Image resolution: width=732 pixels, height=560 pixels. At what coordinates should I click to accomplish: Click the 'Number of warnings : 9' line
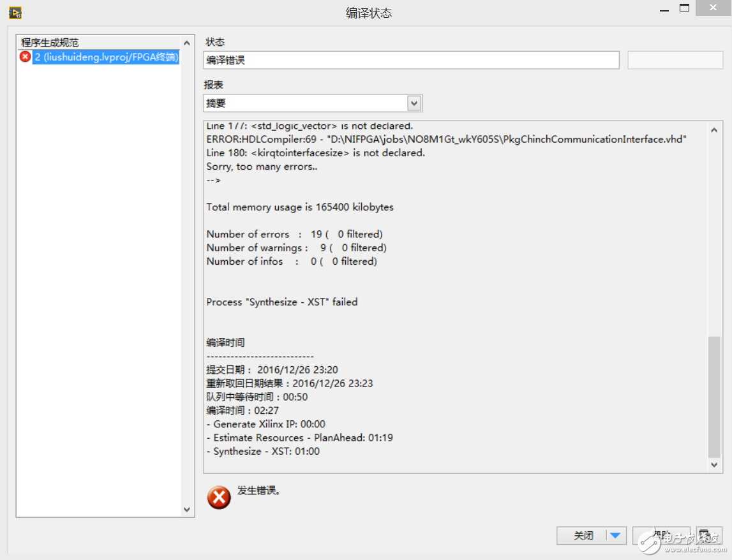(x=297, y=248)
